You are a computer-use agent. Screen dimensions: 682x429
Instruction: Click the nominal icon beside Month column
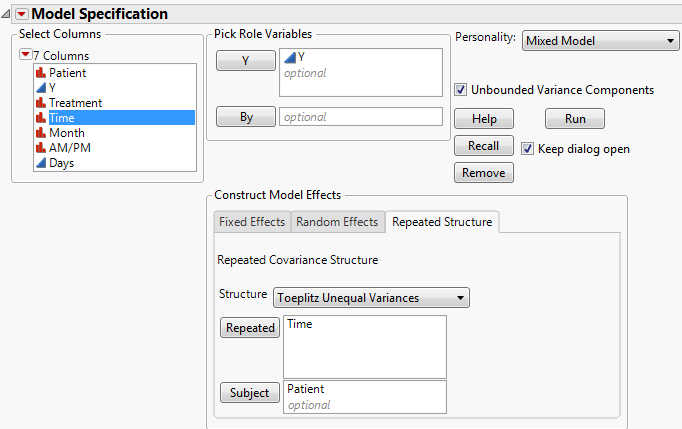[x=41, y=133]
